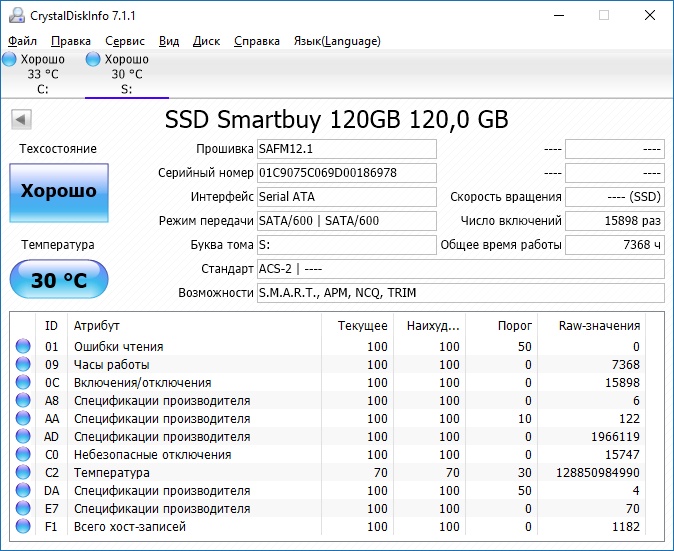Click the ID column header
This screenshot has height=551, width=674.
tap(51, 326)
